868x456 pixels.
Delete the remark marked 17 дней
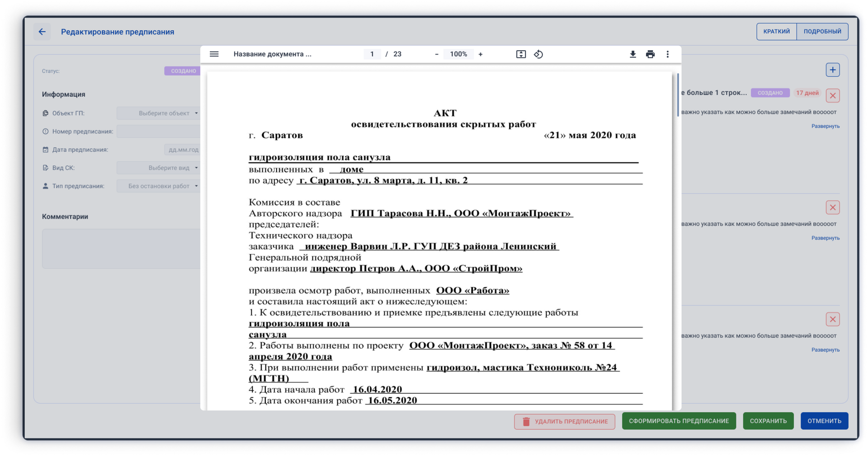(833, 95)
